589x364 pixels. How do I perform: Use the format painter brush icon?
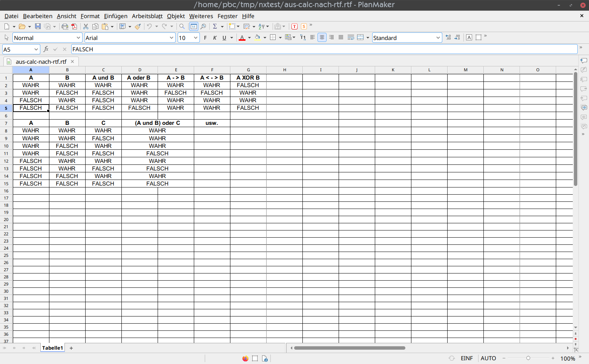(138, 26)
